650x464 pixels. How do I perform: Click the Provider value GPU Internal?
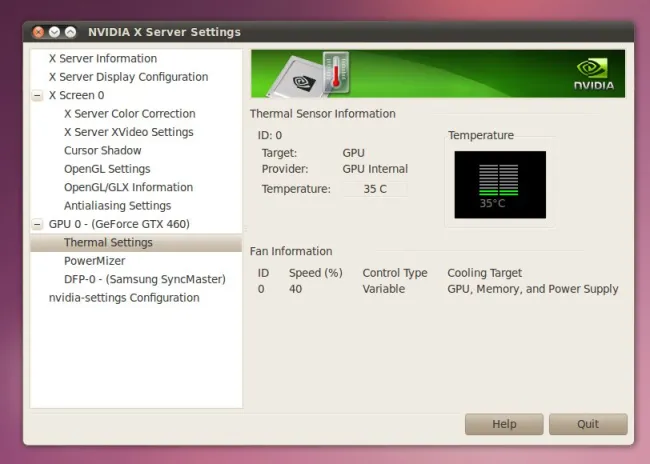point(375,169)
